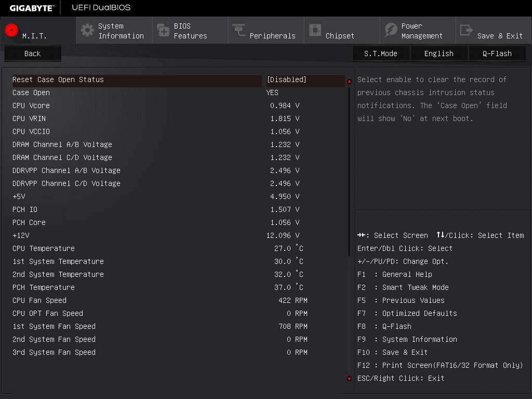Switch to S.T.Mode

click(381, 54)
